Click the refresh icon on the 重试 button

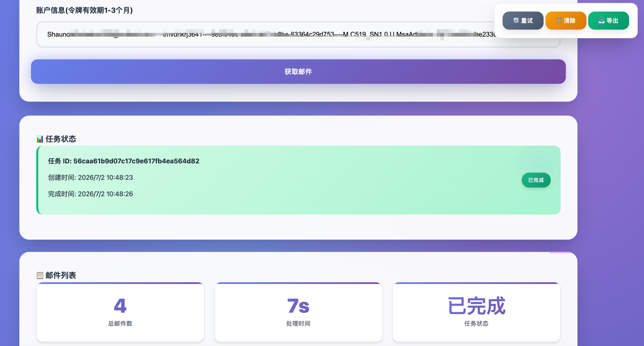tap(516, 20)
